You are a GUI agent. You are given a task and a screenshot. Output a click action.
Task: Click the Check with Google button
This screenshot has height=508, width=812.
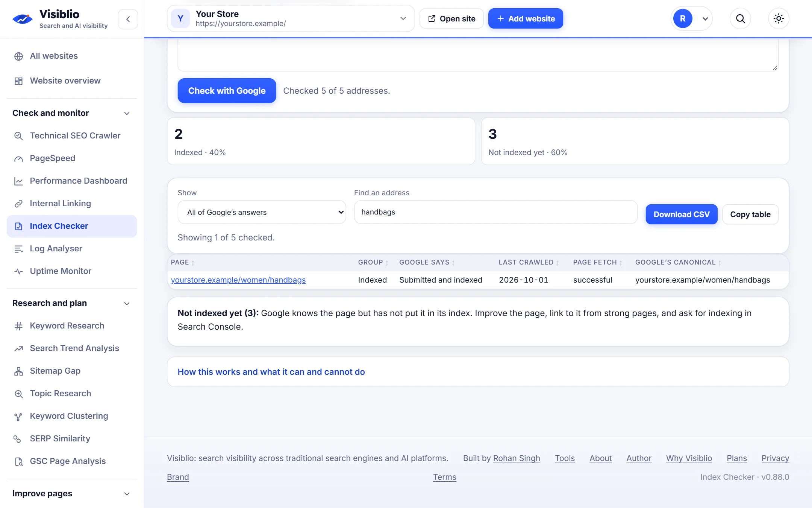(x=227, y=91)
